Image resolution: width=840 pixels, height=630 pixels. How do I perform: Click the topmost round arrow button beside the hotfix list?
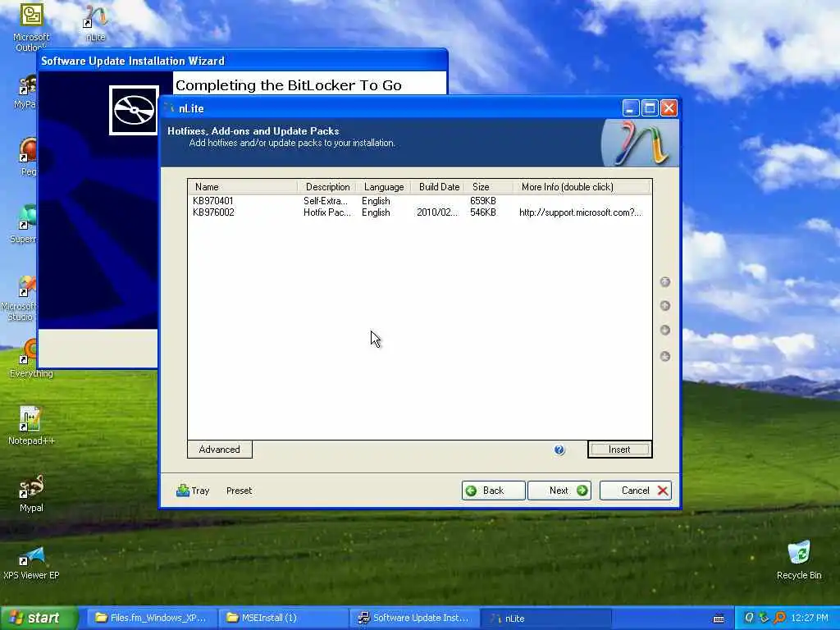click(x=664, y=282)
